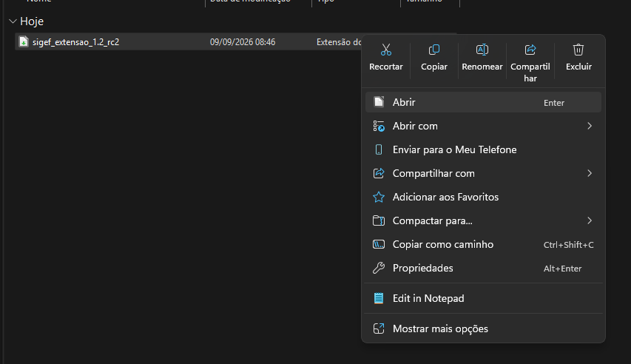The height and width of the screenshot is (364, 631).
Task: Choose Enviar para o Meu Telefone
Action: (x=483, y=149)
